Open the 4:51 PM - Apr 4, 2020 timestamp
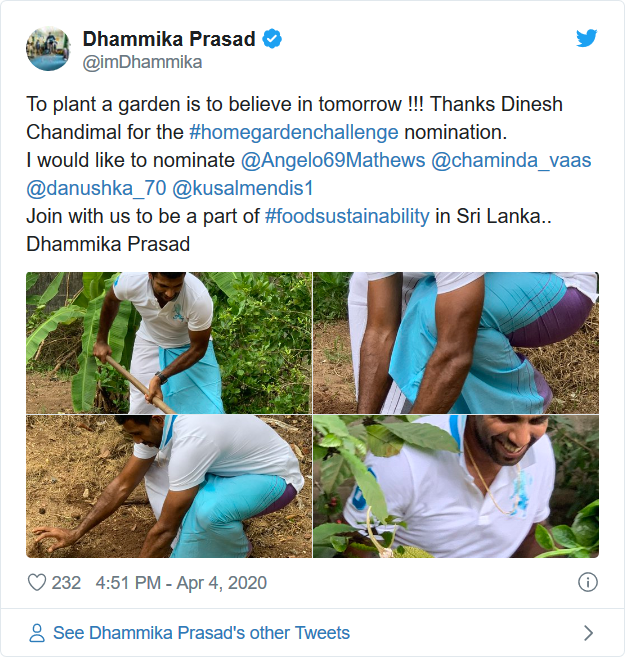 click(181, 582)
